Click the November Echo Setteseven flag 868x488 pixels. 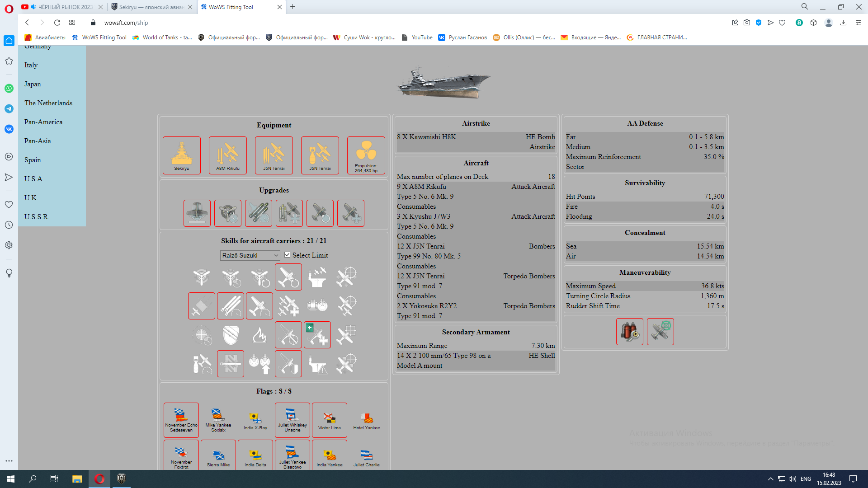point(181,420)
